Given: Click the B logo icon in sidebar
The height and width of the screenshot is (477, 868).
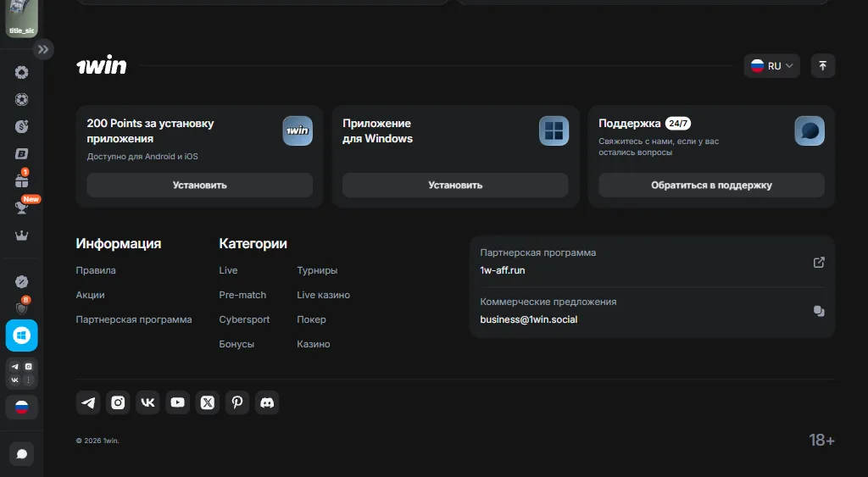Looking at the screenshot, I should [21, 154].
